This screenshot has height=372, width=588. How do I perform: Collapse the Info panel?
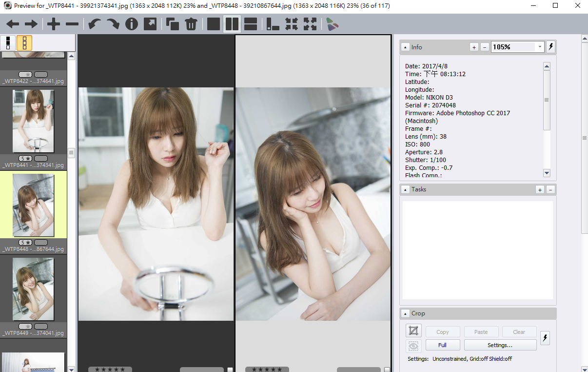[405, 47]
